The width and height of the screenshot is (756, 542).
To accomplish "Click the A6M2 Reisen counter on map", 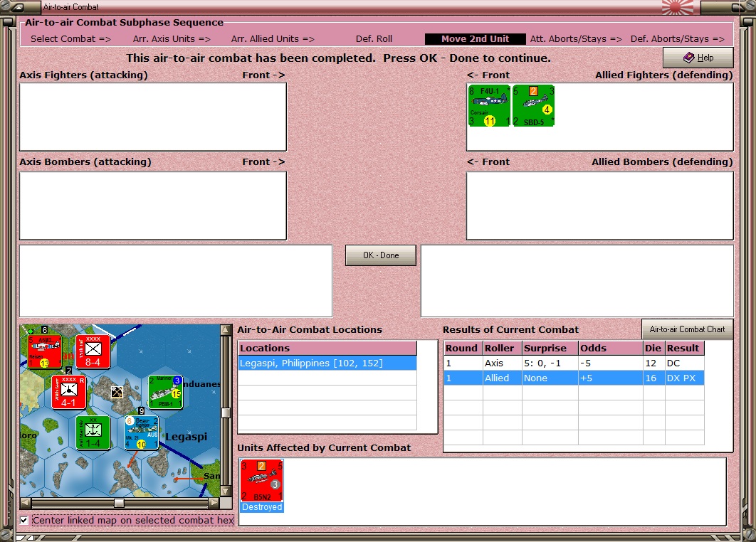I will pos(44,352).
